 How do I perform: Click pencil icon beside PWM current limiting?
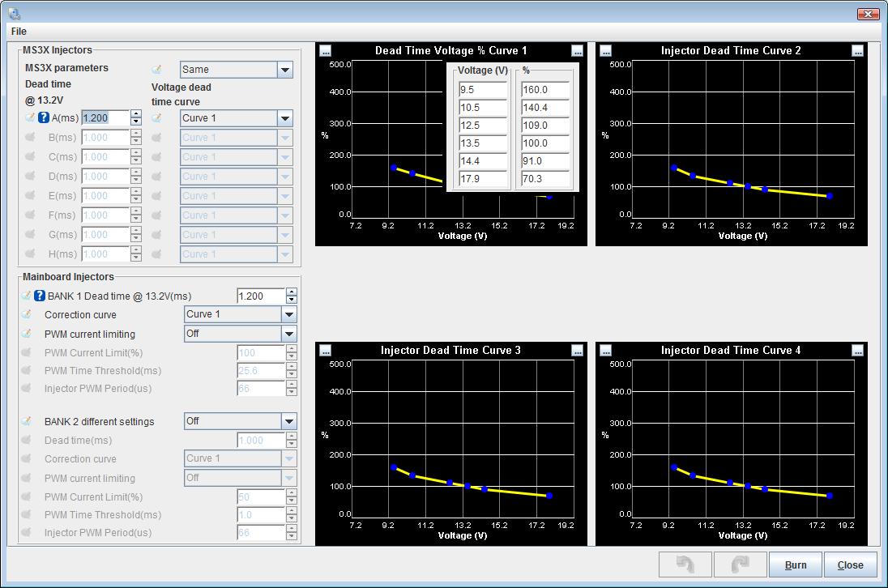click(x=27, y=334)
